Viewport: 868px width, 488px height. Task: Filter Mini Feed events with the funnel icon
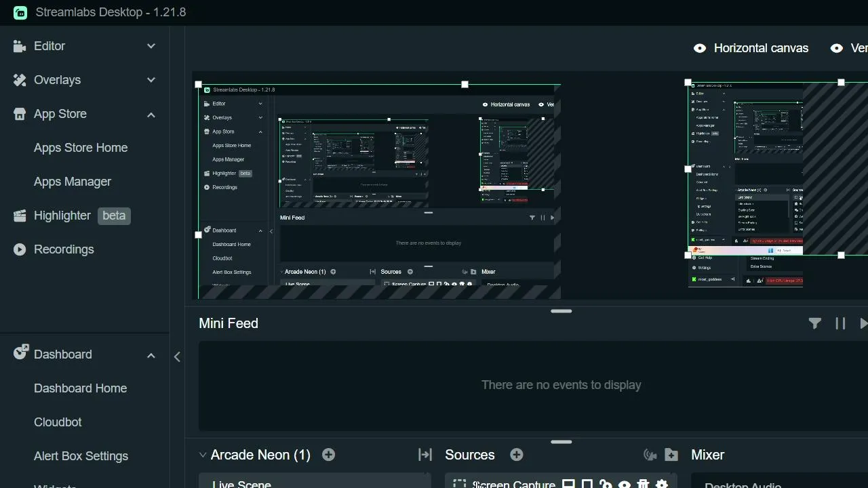coord(815,324)
